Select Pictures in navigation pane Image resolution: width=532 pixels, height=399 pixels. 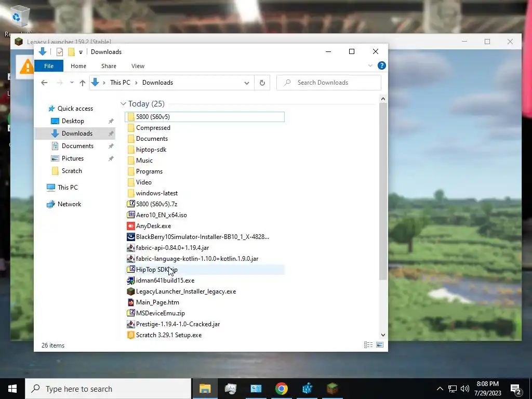73,158
